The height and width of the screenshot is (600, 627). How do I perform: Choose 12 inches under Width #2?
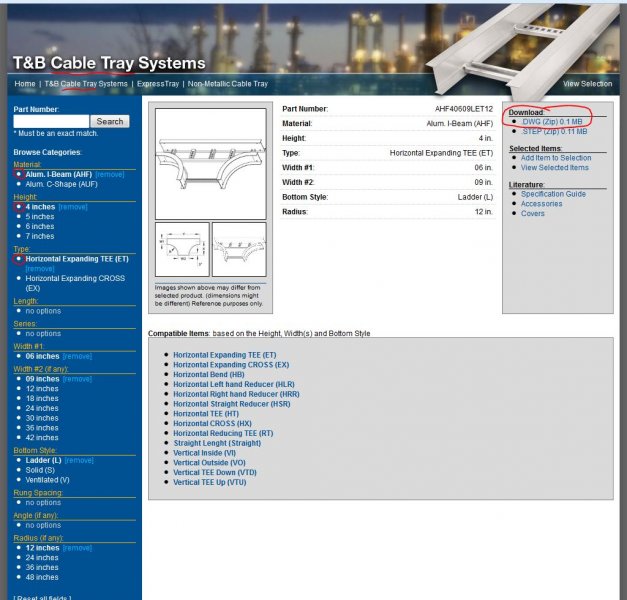[42, 388]
